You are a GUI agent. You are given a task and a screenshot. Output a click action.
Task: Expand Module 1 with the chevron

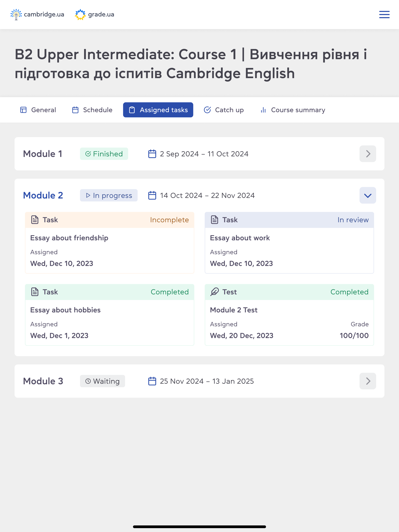click(x=368, y=154)
